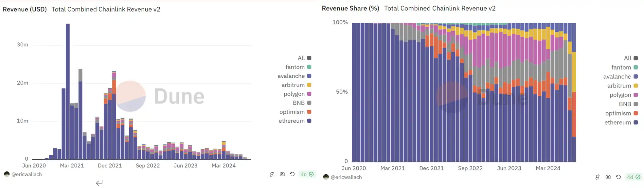Click the 4d freshness badge on left chart
Image resolution: width=644 pixels, height=188 pixels.
(x=307, y=174)
